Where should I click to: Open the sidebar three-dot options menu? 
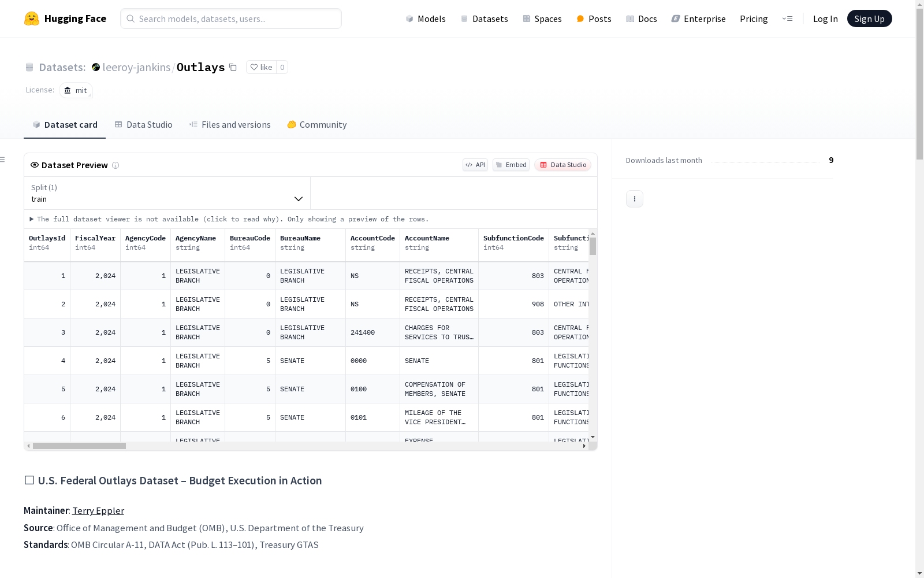click(635, 199)
